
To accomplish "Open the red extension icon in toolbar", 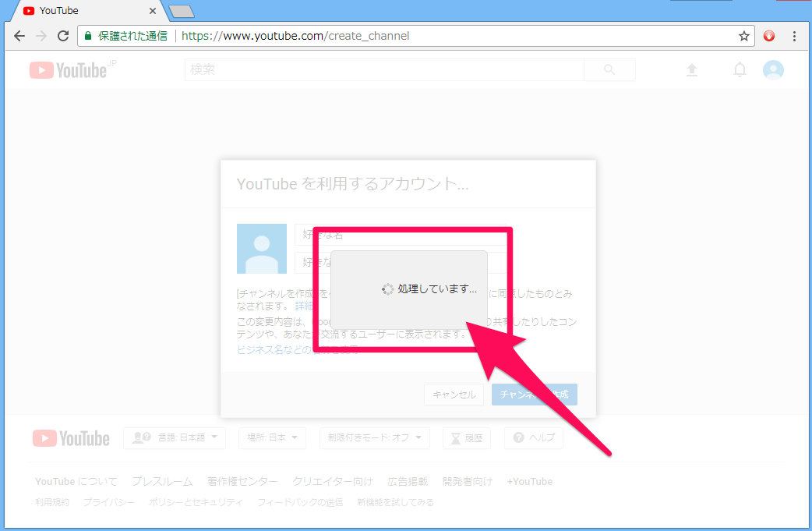I will [x=769, y=36].
